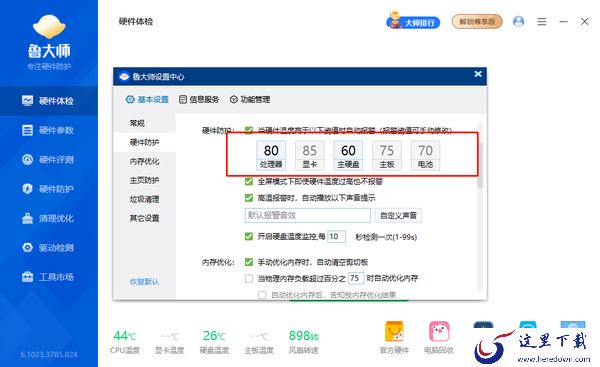Open 硬件体检 in the left sidebar
The width and height of the screenshot is (600, 367).
(x=49, y=101)
